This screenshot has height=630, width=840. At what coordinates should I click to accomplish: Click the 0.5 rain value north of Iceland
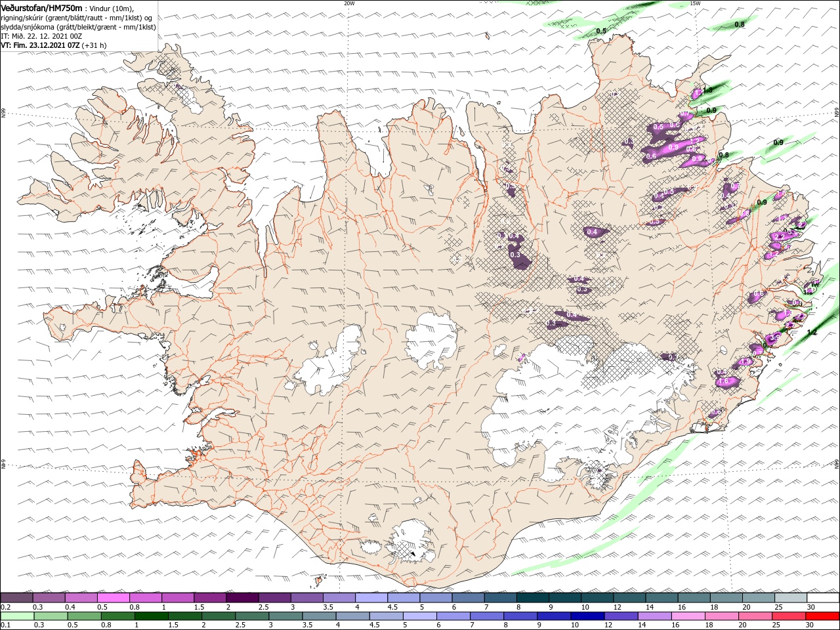(600, 31)
